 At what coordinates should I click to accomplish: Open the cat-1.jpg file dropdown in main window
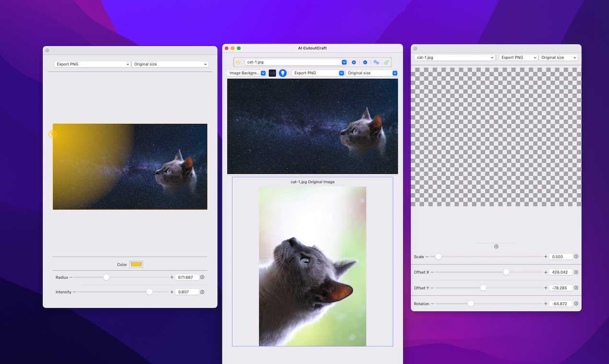[x=295, y=62]
